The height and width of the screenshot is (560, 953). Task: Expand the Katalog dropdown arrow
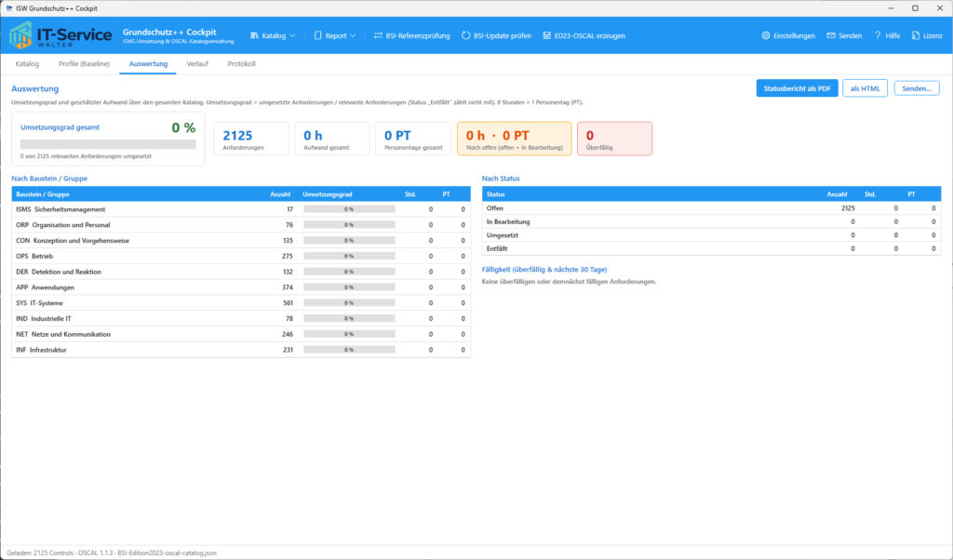tap(292, 36)
